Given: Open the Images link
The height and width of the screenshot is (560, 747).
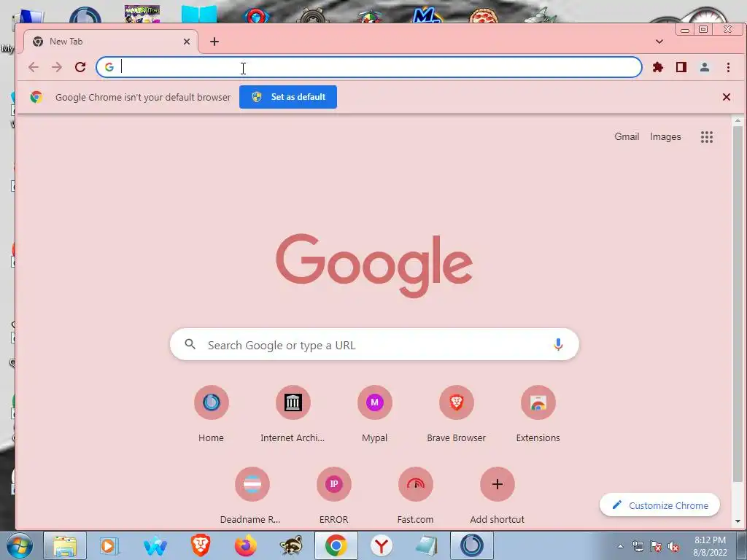Looking at the screenshot, I should click(x=665, y=136).
